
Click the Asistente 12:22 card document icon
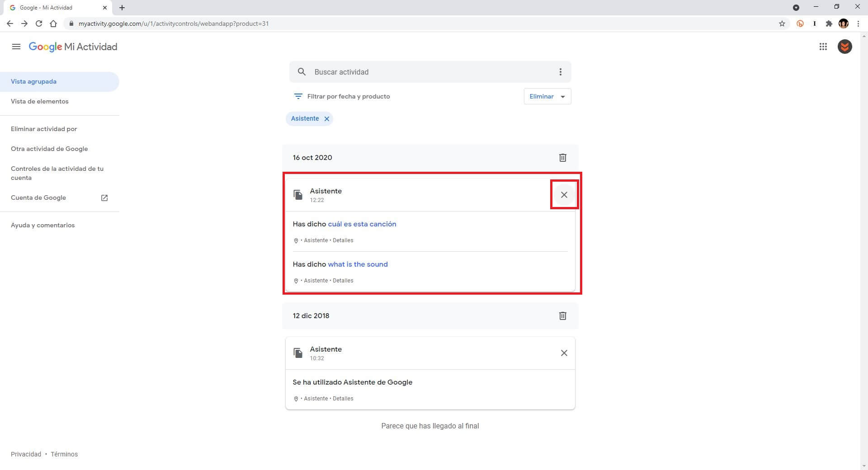point(298,195)
